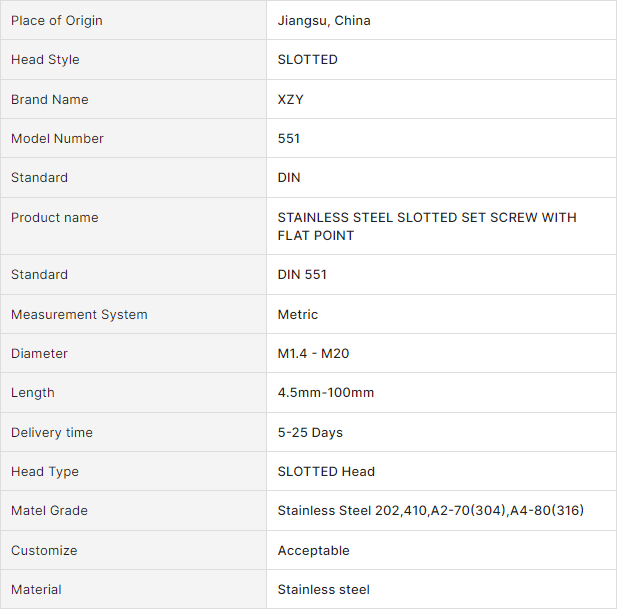Click the 'Product name' label cell

[55, 218]
